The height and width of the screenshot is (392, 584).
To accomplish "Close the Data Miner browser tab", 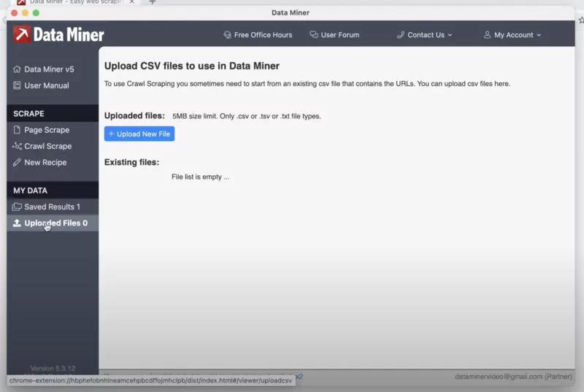I will pyautogui.click(x=132, y=2).
